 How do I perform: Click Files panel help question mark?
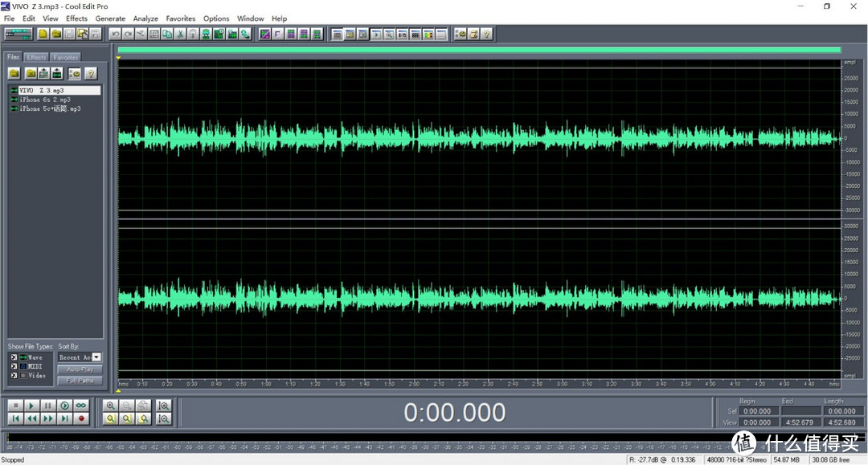[x=91, y=73]
